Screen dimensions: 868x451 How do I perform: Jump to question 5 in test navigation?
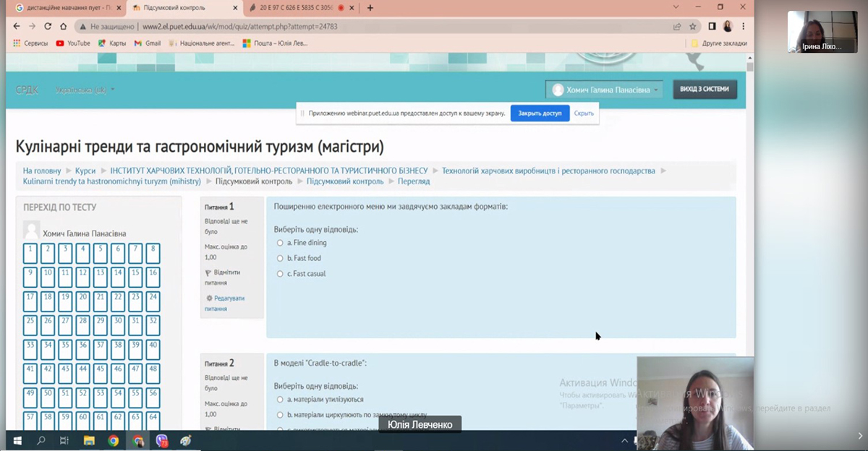tap(100, 253)
